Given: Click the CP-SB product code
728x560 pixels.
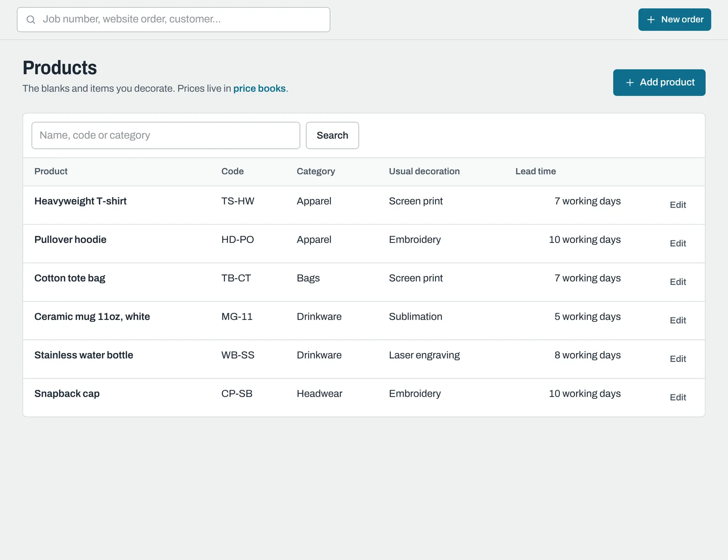Looking at the screenshot, I should pyautogui.click(x=237, y=394).
